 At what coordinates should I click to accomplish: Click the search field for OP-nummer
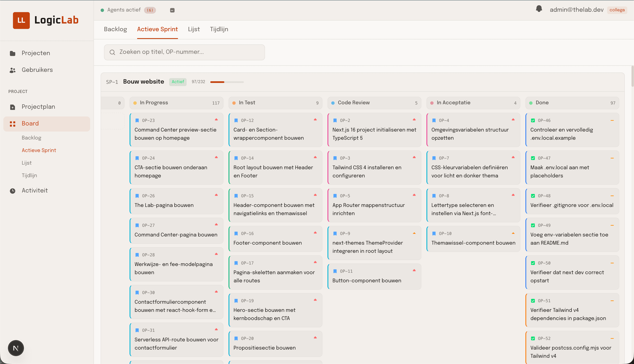click(184, 52)
